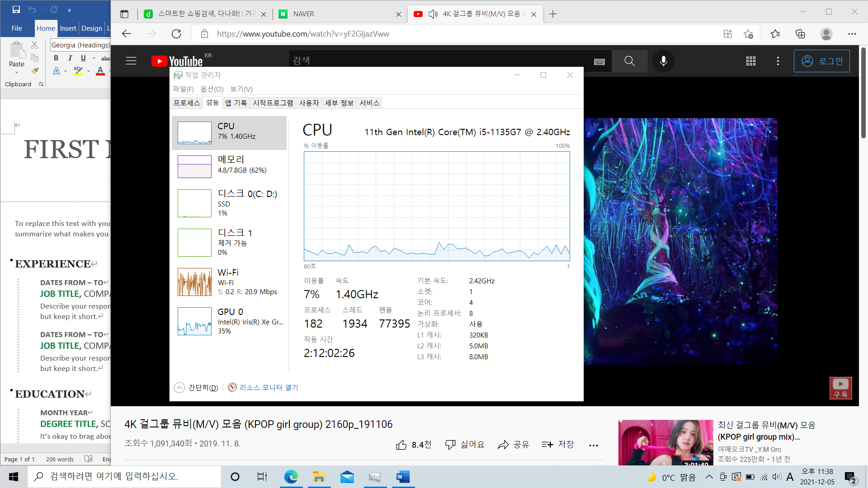
Task: Click the browser refresh icon
Action: tap(176, 34)
